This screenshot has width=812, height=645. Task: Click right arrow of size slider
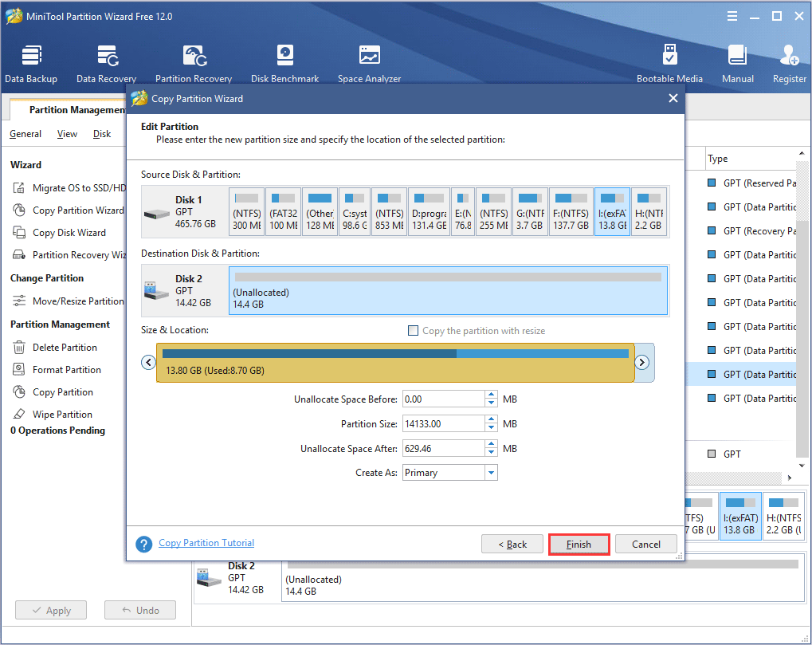click(x=642, y=363)
